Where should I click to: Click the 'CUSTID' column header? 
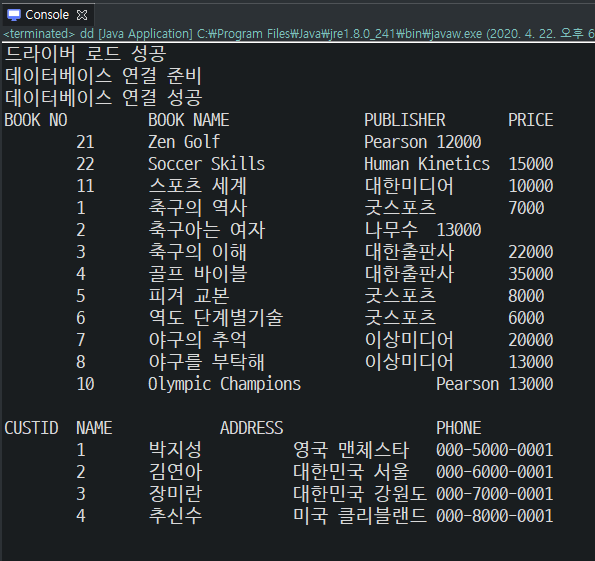(x=31, y=428)
